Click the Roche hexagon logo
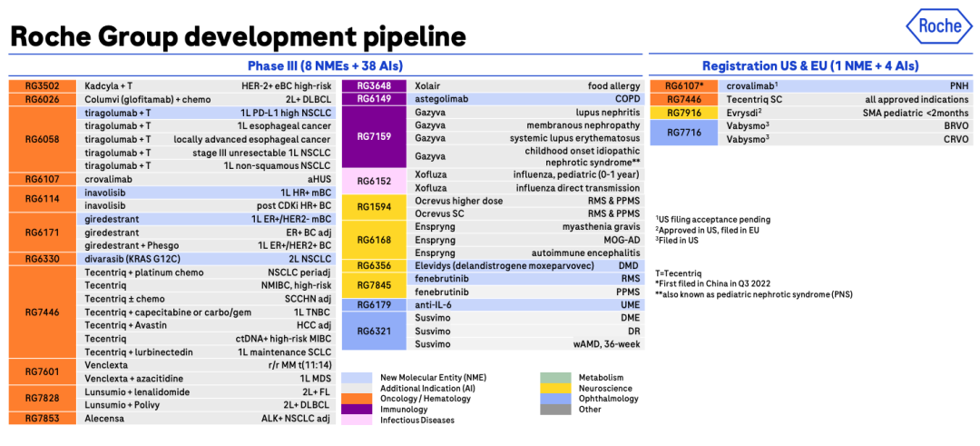The width and height of the screenshot is (980, 446). coord(939,27)
